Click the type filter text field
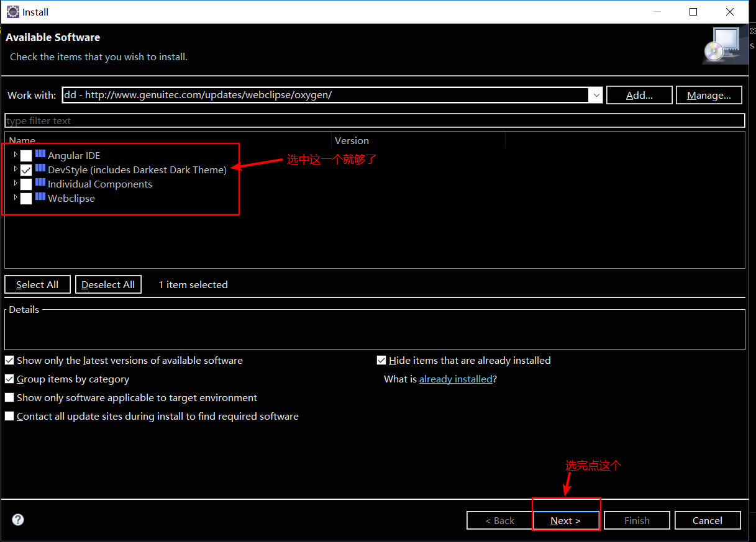 [375, 120]
